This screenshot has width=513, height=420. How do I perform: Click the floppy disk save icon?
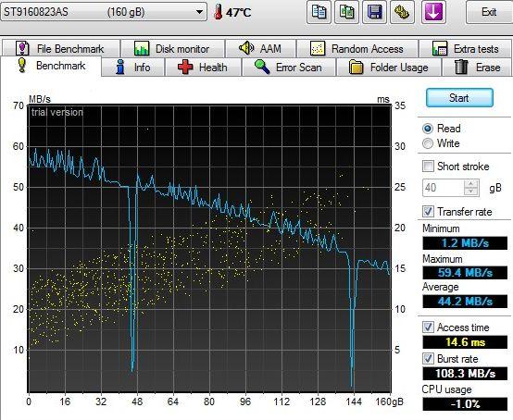click(x=374, y=12)
